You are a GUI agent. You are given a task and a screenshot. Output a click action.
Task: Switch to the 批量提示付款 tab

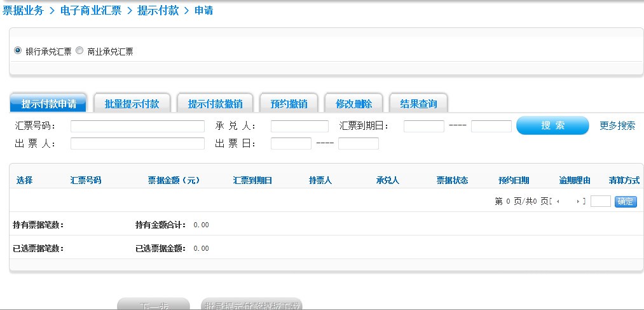pyautogui.click(x=132, y=104)
